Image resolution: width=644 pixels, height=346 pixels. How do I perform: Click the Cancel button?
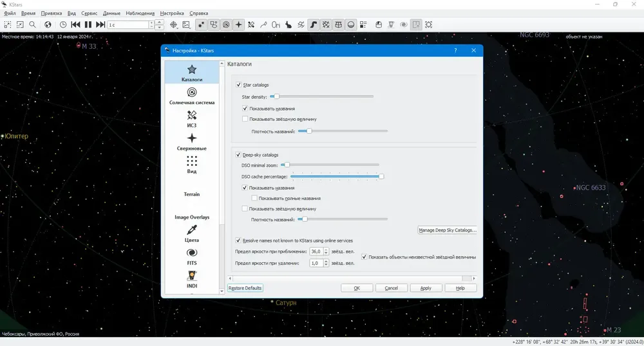tap(392, 288)
